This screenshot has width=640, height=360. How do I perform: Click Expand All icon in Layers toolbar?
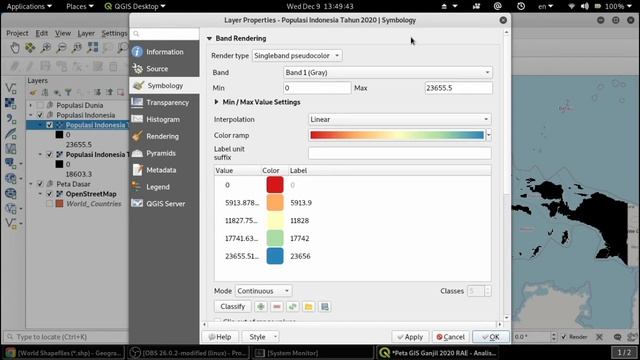tap(97, 93)
